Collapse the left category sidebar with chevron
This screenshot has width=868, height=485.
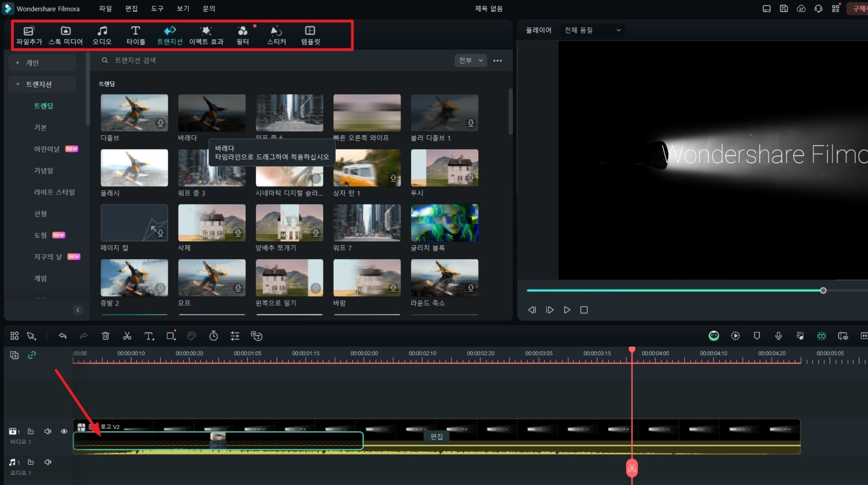pyautogui.click(x=78, y=310)
